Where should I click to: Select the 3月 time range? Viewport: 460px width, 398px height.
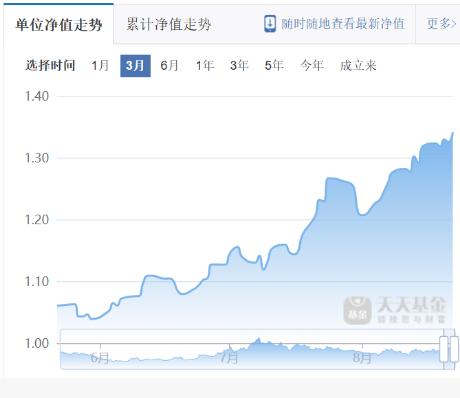click(x=135, y=66)
